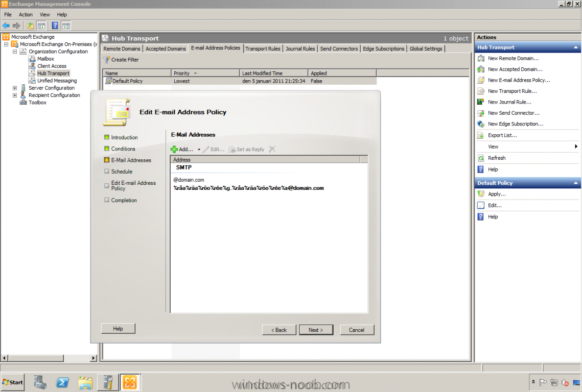
Task: Open Windows Explorer from the taskbar
Action: (x=85, y=382)
